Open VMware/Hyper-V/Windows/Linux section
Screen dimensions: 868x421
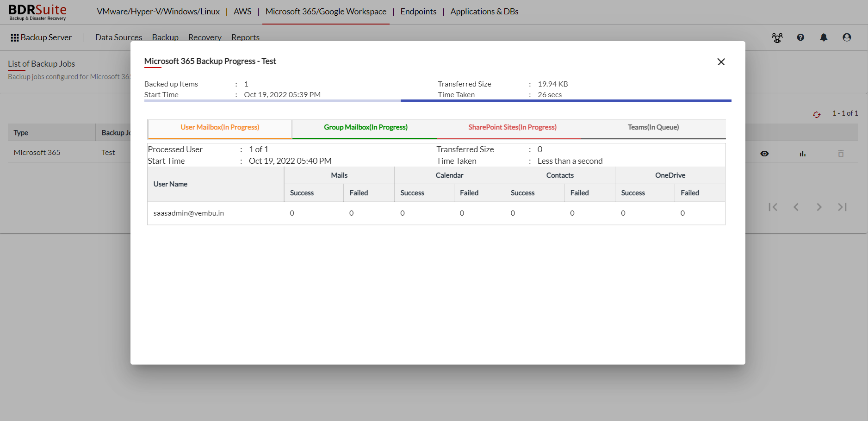point(158,12)
